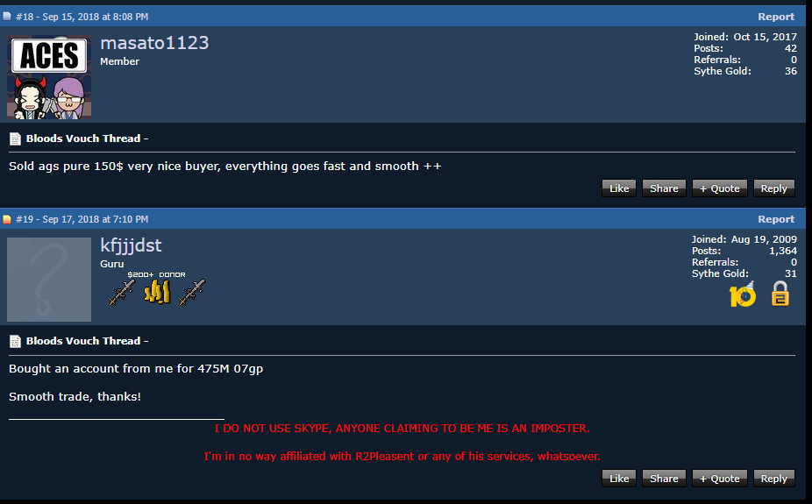Like masato1123's vouch post
812x504 pixels.
619,188
